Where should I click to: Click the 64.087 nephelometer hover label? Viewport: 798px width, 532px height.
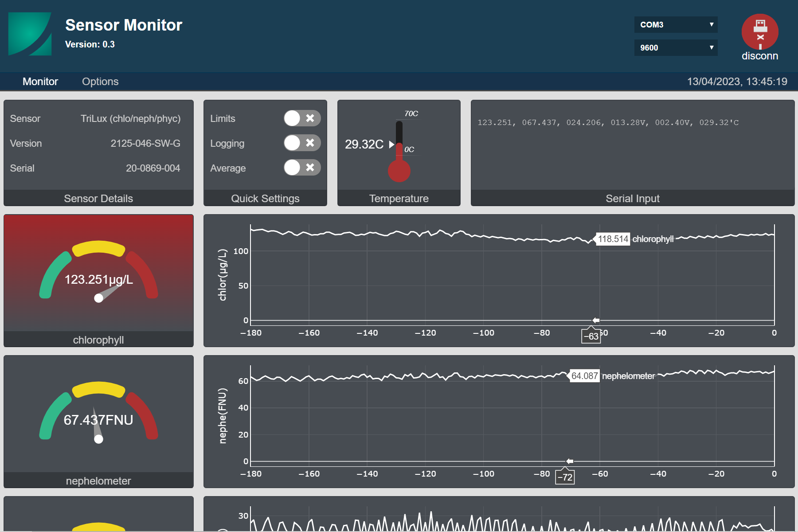click(584, 376)
